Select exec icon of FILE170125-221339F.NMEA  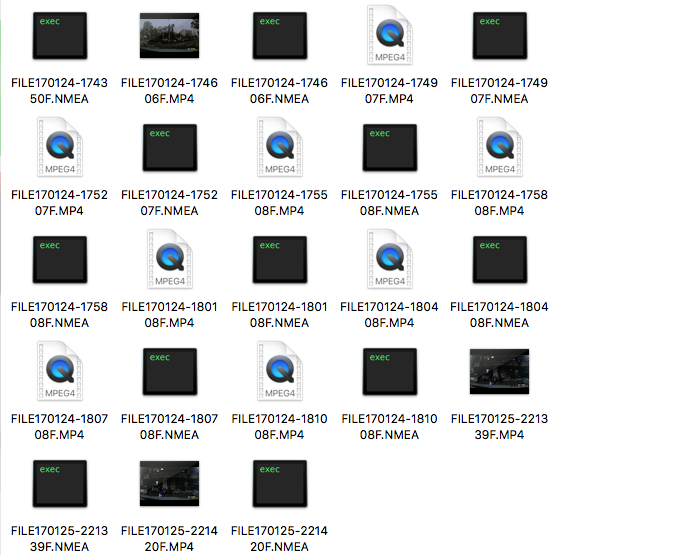click(x=60, y=484)
